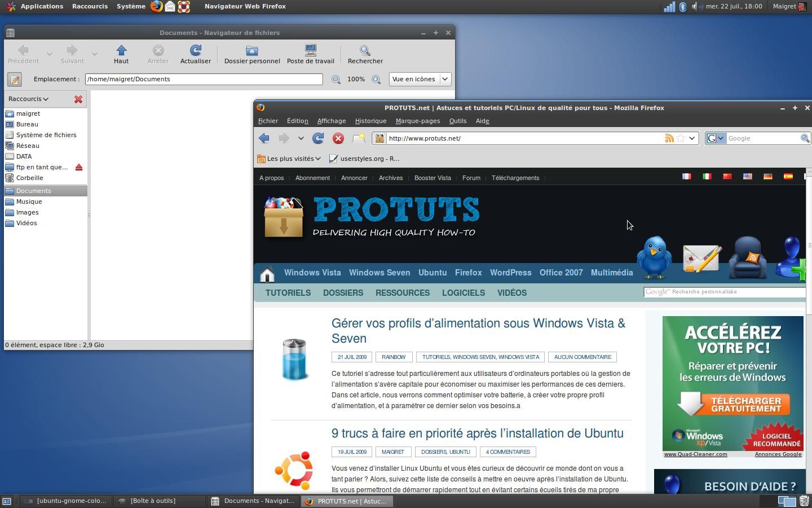Screen dimensions: 812x508
Task: Click the Google custom search box on Protuts
Action: click(x=725, y=292)
